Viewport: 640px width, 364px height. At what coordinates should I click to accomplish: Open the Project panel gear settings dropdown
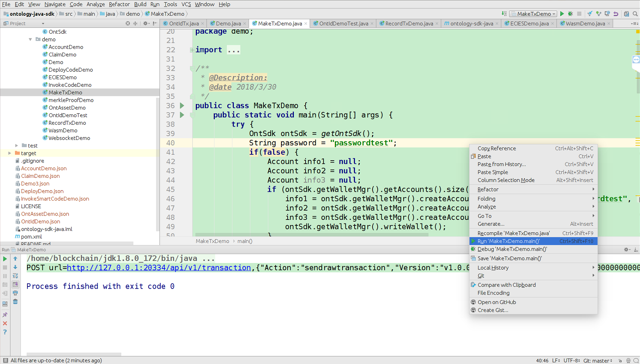click(x=146, y=23)
